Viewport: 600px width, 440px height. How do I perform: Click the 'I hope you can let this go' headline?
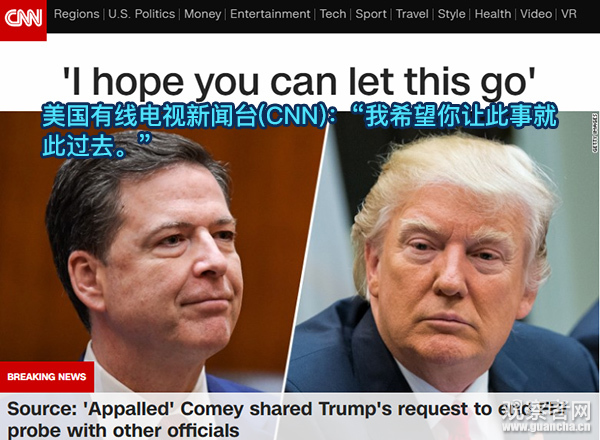pos(299,82)
